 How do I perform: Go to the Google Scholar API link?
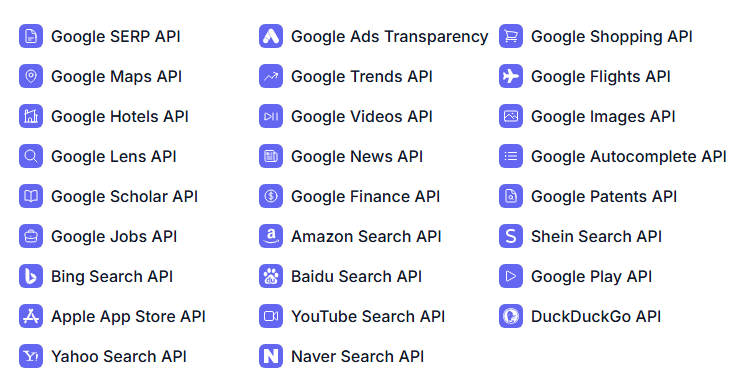coord(124,197)
